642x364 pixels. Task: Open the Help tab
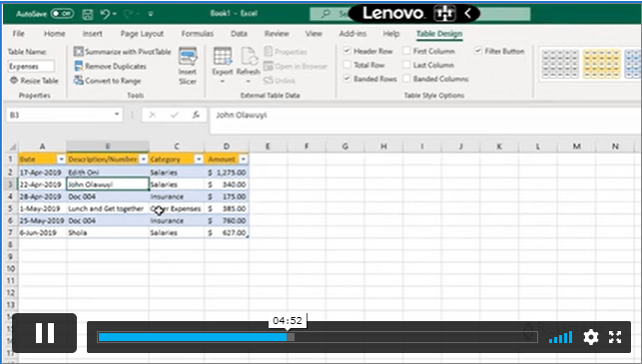tap(391, 34)
